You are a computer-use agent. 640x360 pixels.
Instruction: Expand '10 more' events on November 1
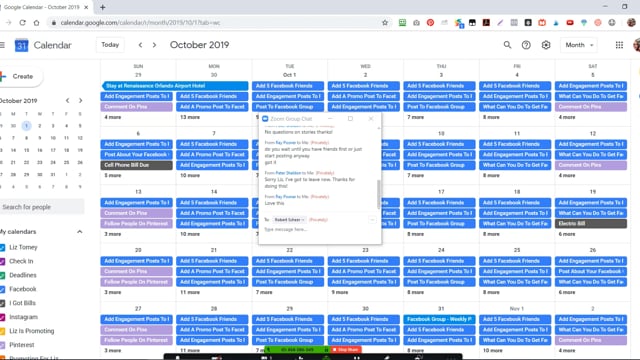(493, 351)
